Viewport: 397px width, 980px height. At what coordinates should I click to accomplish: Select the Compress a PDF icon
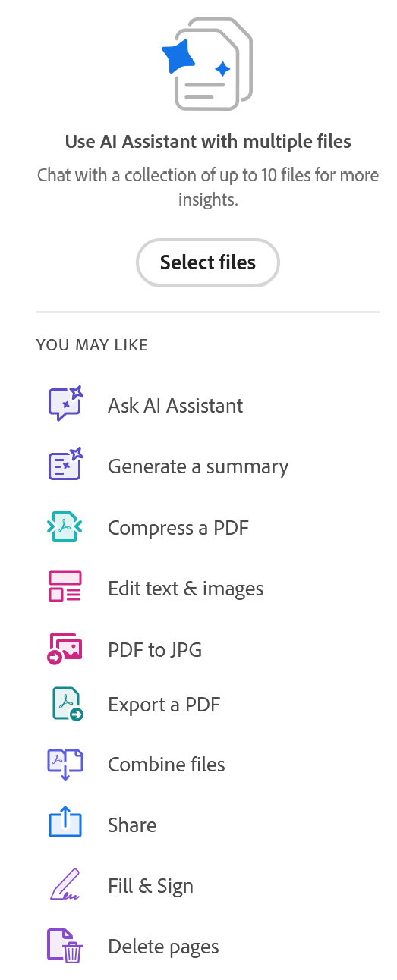tap(65, 526)
